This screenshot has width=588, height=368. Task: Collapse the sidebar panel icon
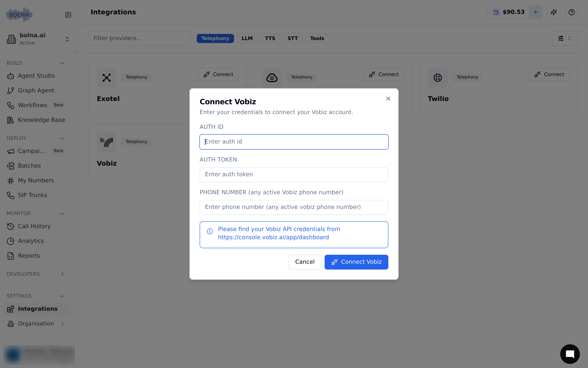(x=68, y=15)
